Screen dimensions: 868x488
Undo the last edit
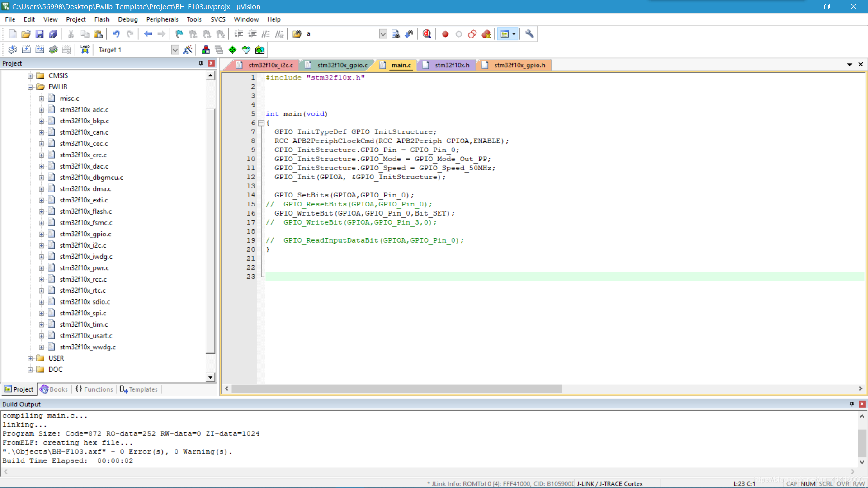coord(116,34)
